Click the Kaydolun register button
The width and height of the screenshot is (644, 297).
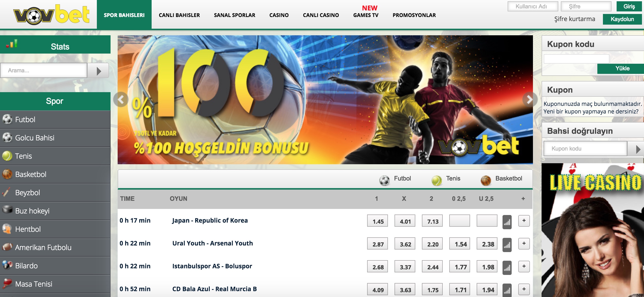tap(622, 19)
